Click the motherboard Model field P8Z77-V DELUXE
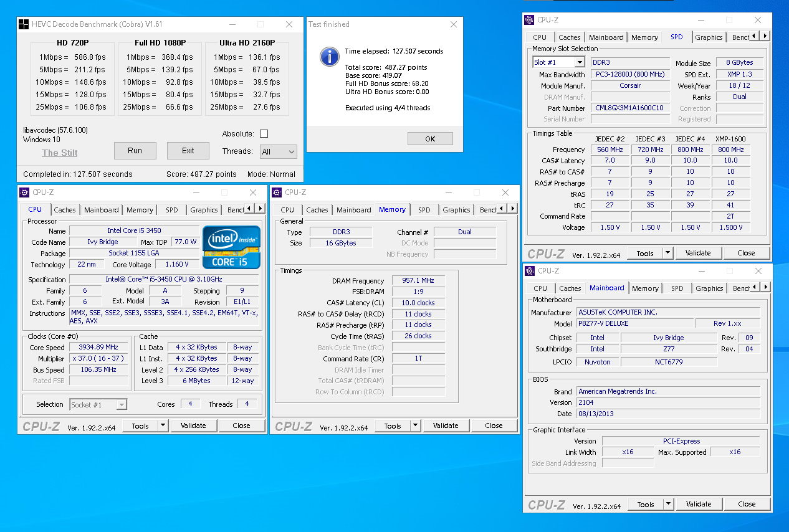Viewport: 789px width, 532px height. click(x=634, y=323)
